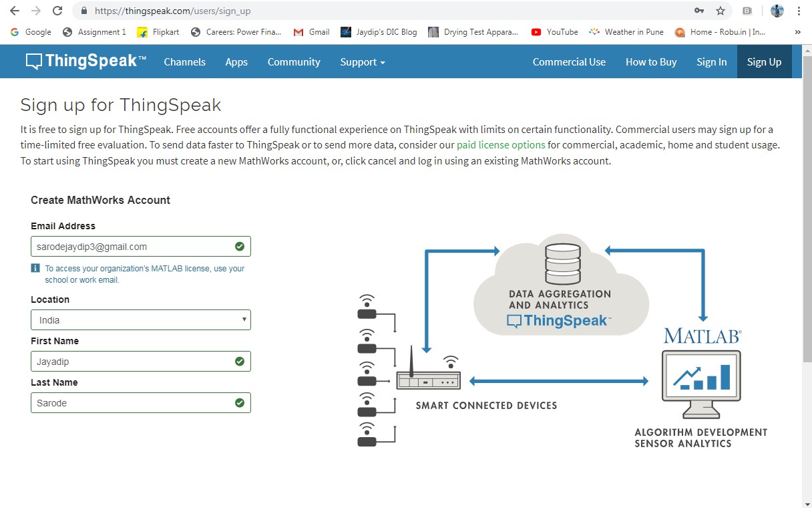
Task: Open the How to Buy page
Action: coord(651,61)
